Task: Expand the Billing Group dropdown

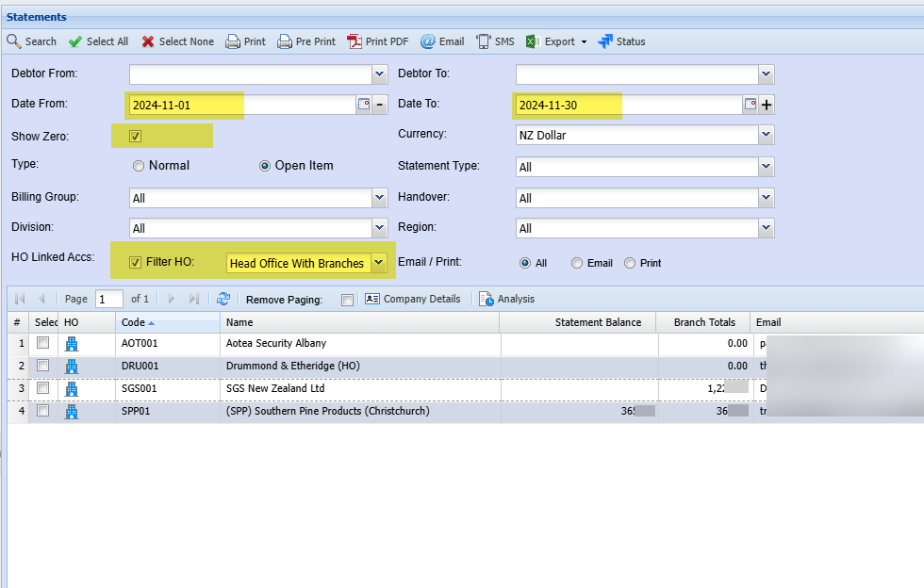Action: click(379, 198)
